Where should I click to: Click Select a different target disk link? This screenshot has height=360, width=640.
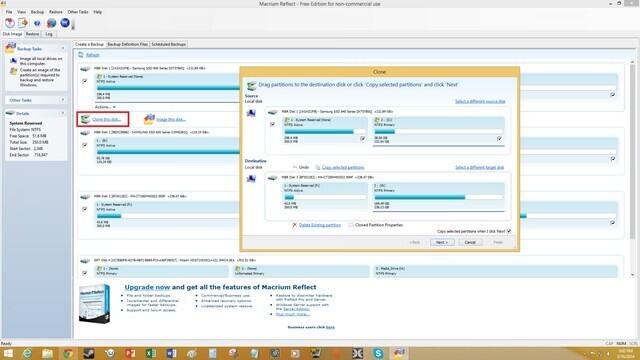[x=479, y=167]
